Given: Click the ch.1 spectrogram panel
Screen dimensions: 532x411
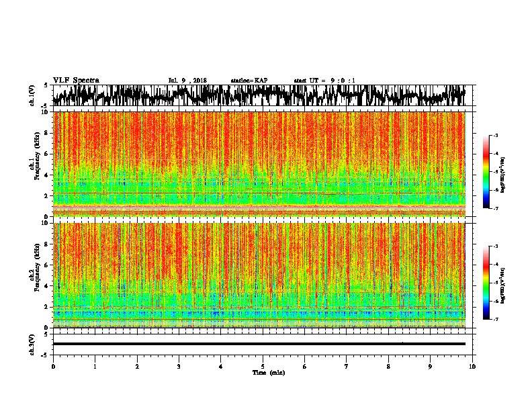Looking at the screenshot, I should point(259,164).
